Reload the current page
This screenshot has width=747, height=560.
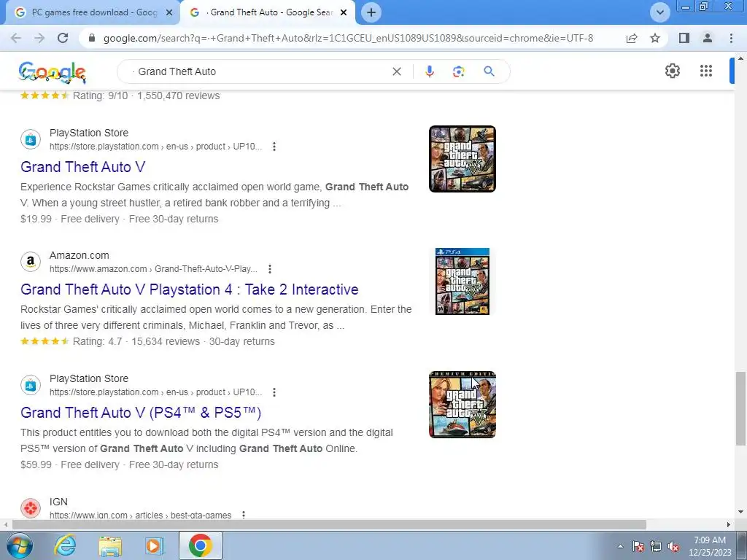[63, 38]
